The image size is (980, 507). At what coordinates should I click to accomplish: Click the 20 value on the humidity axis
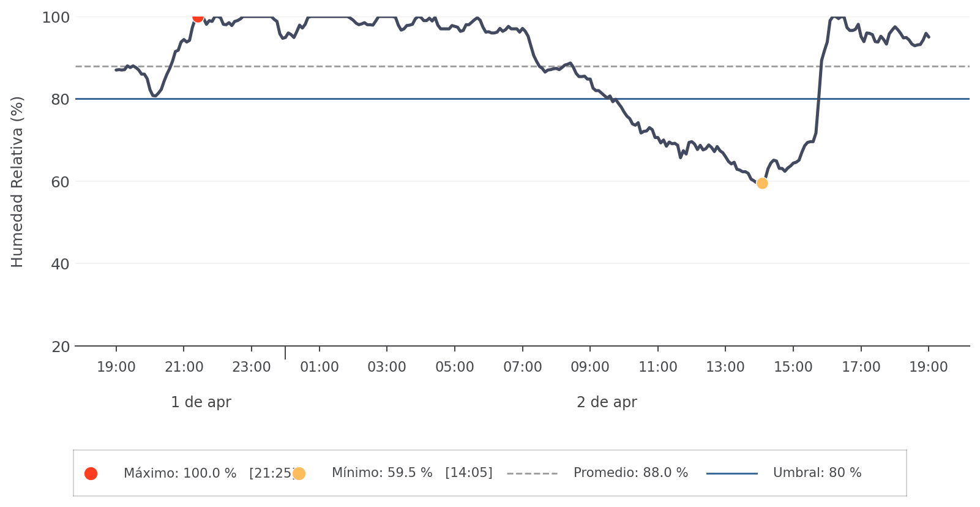tap(59, 347)
